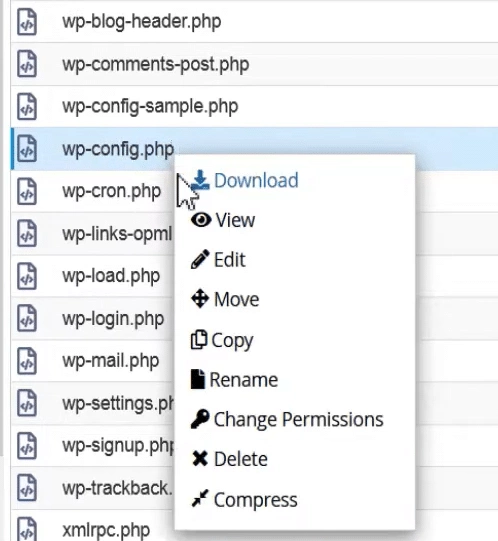The image size is (498, 541).
Task: Select the wp-mail.php file name
Action: coord(111,362)
